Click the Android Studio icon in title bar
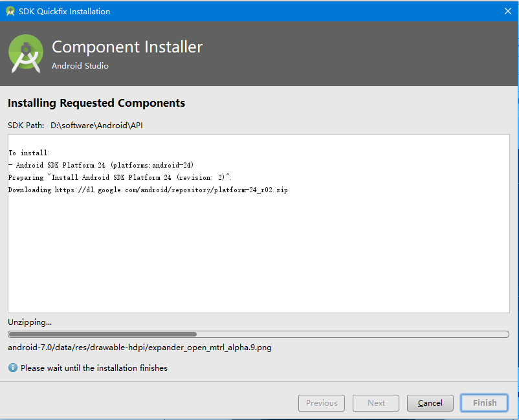519x420 pixels. coord(10,11)
